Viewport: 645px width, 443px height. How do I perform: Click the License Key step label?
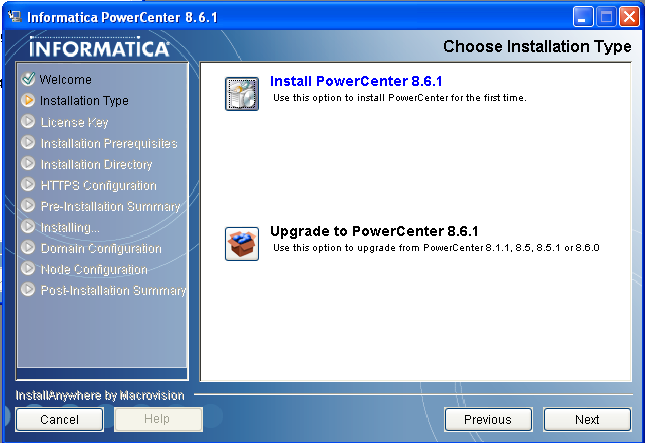74,122
